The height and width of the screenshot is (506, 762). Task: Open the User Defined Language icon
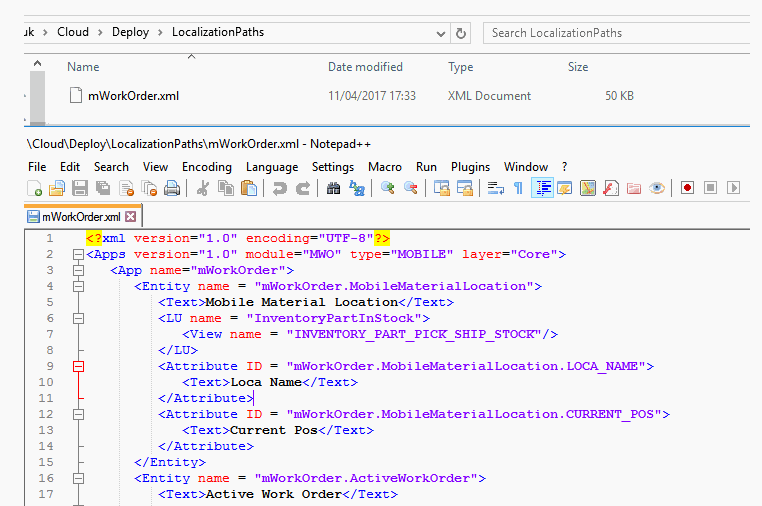(x=565, y=188)
